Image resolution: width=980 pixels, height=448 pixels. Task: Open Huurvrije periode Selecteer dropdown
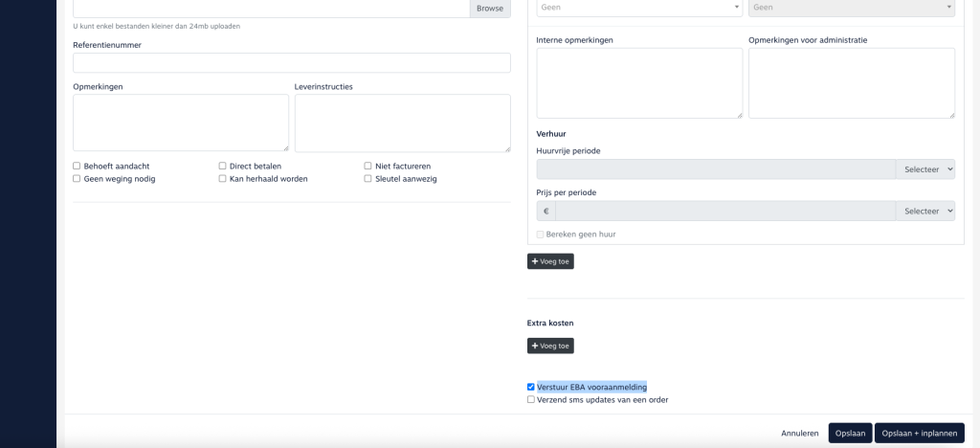[924, 169]
